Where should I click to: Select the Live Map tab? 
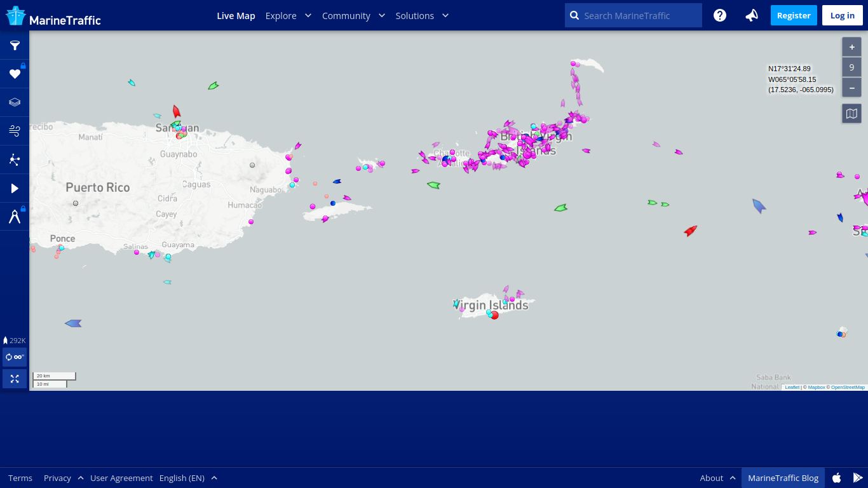(236, 15)
